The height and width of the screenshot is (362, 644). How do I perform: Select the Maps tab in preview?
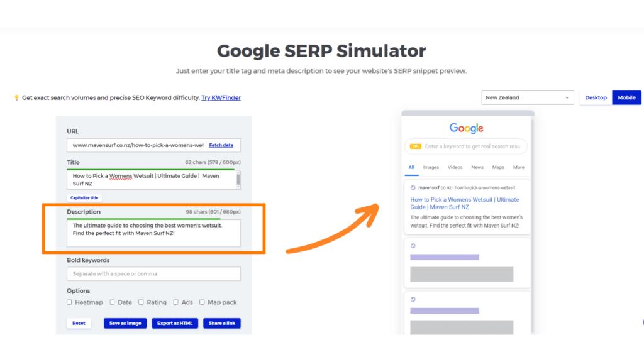click(x=498, y=167)
